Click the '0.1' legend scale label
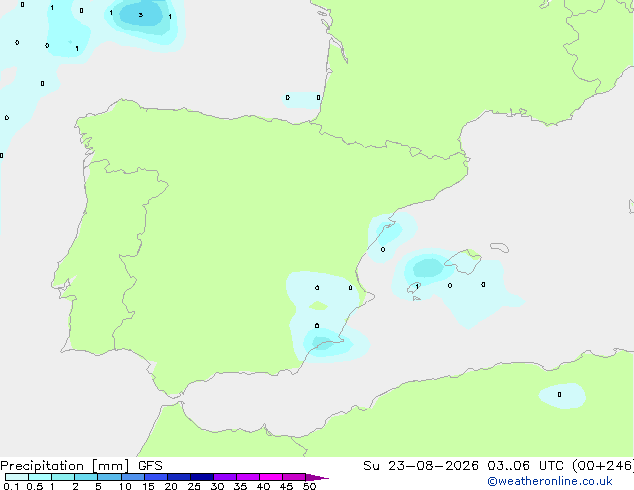The height and width of the screenshot is (490, 634). point(11,486)
